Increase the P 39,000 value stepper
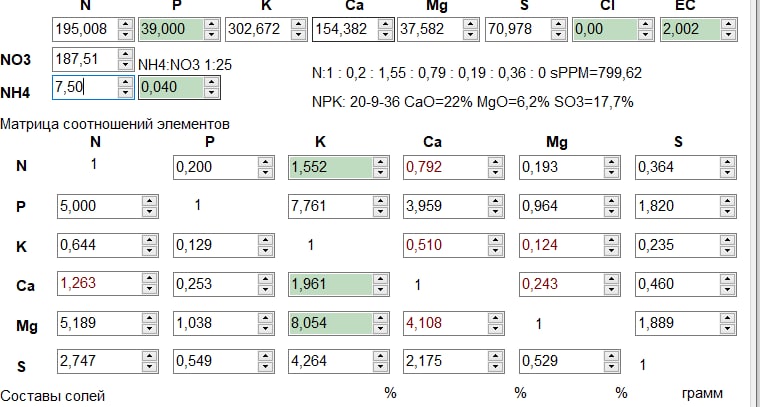This screenshot has width=760, height=407. [x=212, y=24]
